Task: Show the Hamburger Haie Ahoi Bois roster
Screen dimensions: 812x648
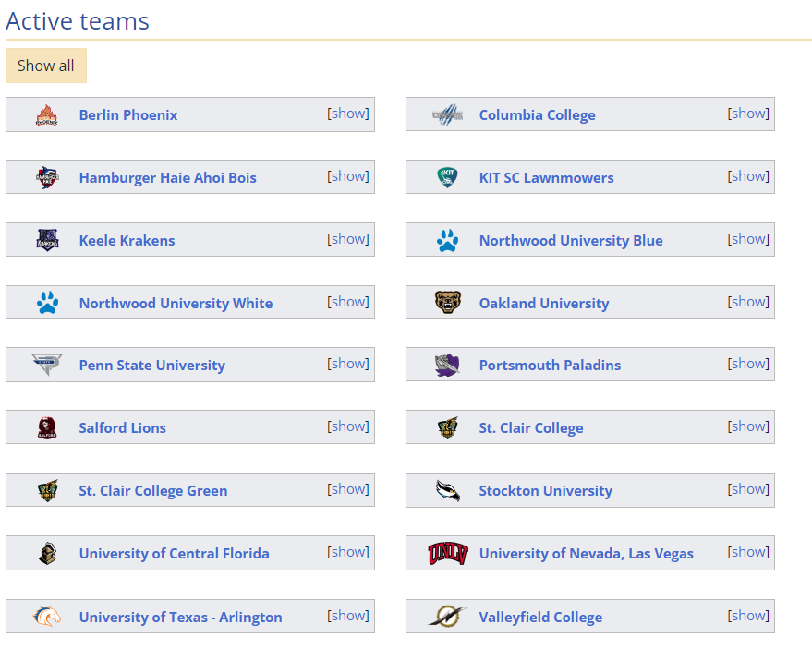Action: [348, 176]
